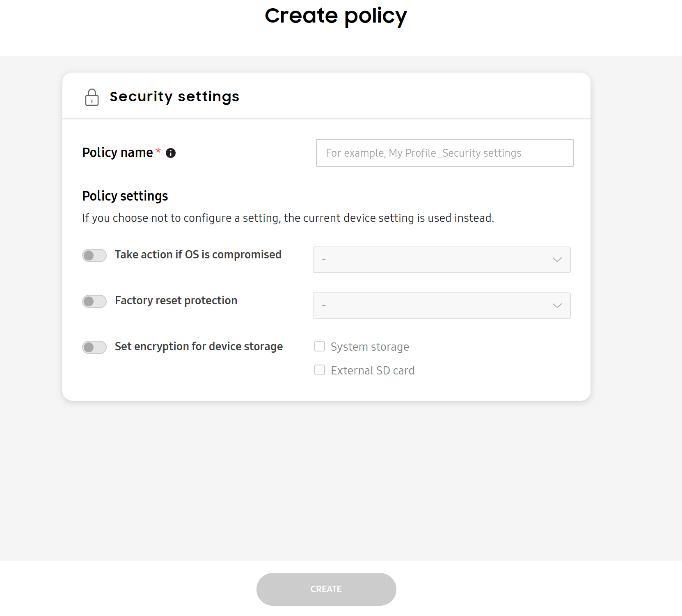Click the CREATE button
682x616 pixels.
click(326, 589)
